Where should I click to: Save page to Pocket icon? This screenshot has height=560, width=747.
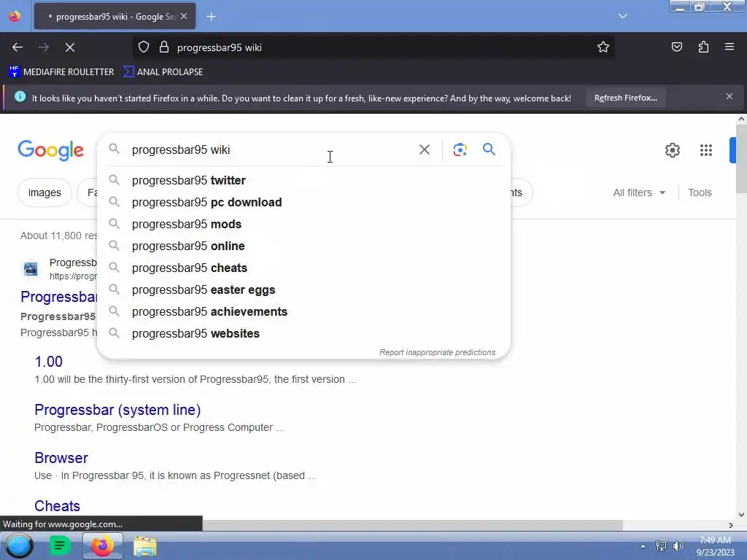pyautogui.click(x=676, y=47)
